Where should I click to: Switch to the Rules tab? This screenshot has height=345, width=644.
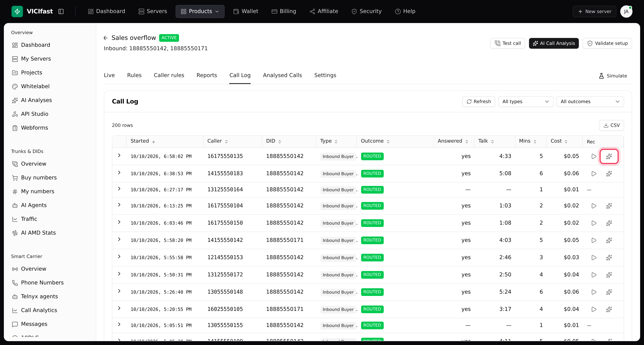[x=134, y=75]
